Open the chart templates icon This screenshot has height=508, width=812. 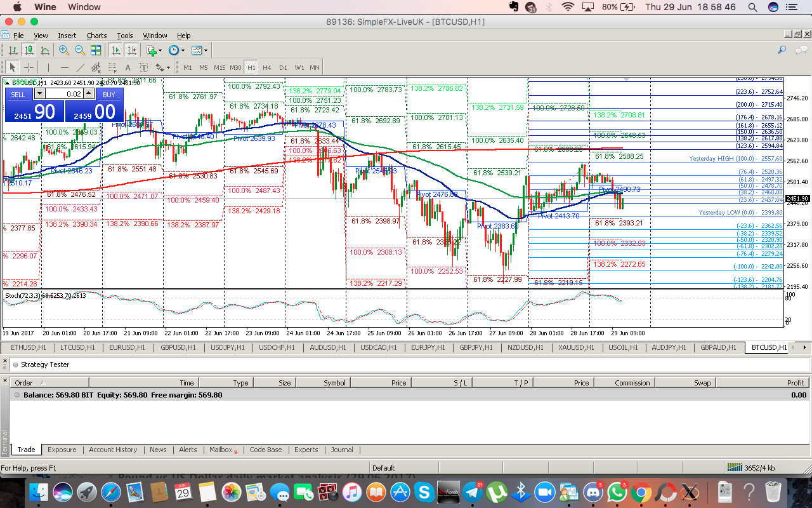coord(197,50)
